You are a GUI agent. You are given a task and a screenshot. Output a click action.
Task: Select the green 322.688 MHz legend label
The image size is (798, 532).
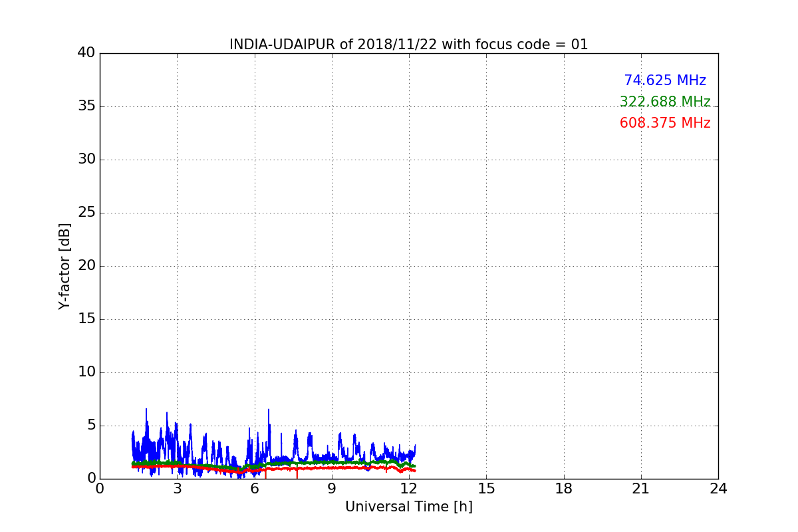(665, 102)
